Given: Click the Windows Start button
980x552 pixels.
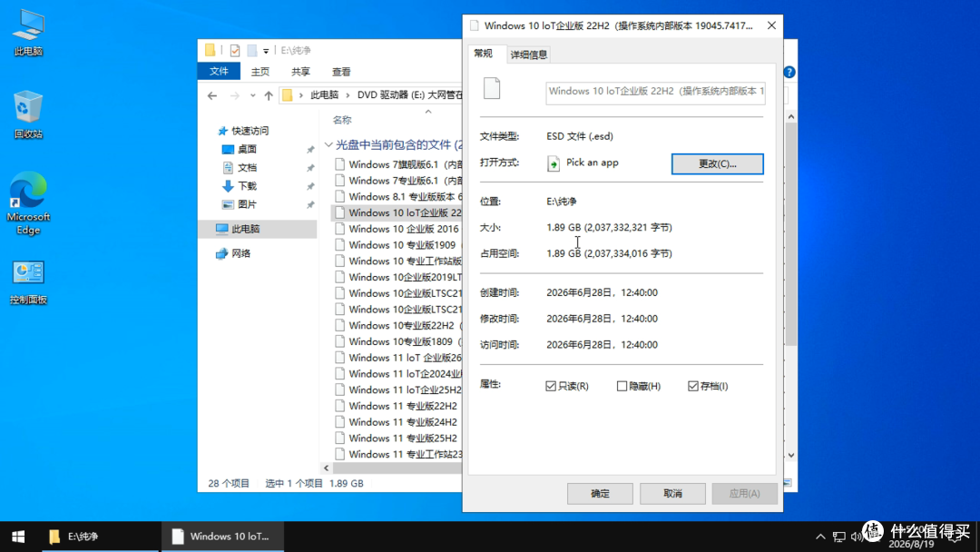Looking at the screenshot, I should point(18,537).
